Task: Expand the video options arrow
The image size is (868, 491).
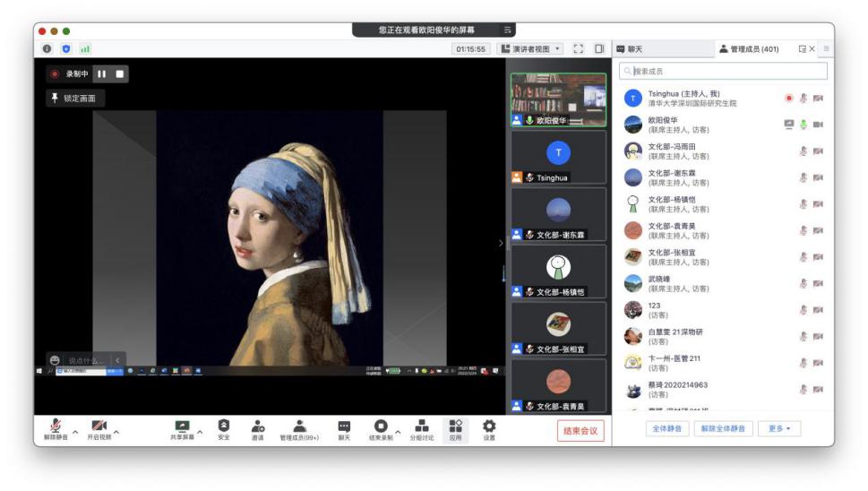Action: tap(116, 433)
